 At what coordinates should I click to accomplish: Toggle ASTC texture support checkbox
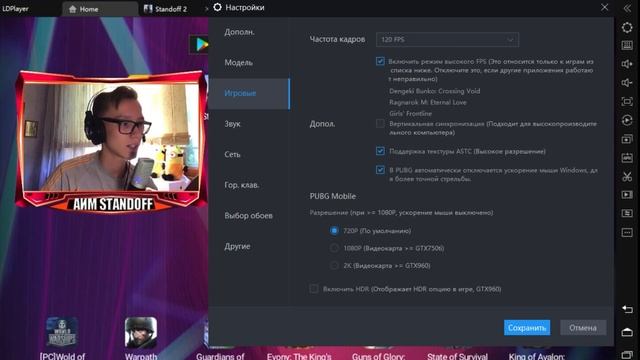click(380, 151)
